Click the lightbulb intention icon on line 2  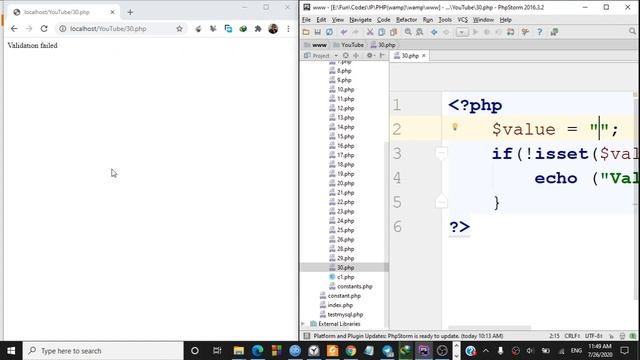tap(455, 127)
